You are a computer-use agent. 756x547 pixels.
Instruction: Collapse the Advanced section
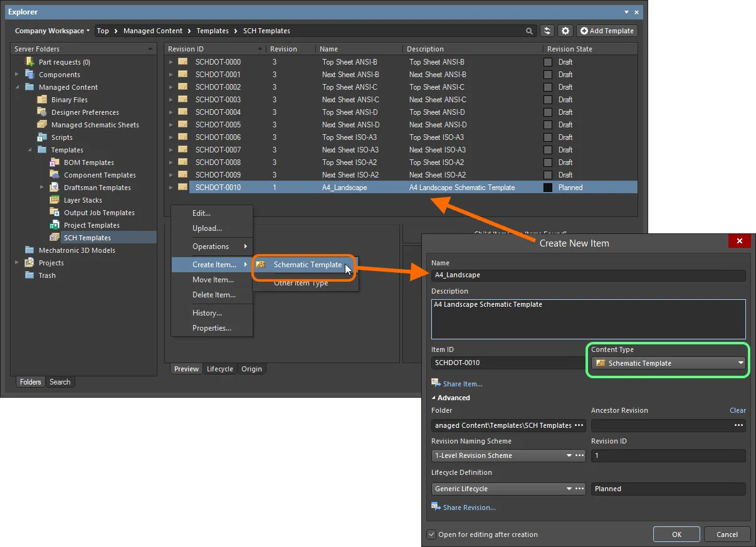pos(434,398)
